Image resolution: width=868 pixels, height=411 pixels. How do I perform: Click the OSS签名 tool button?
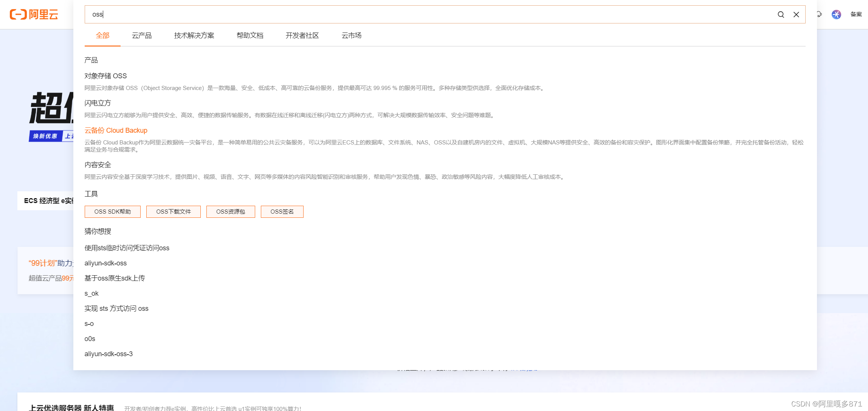click(282, 212)
